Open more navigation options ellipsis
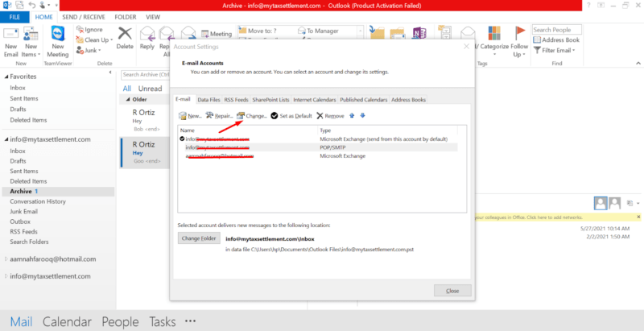644x331 pixels. coord(190,321)
